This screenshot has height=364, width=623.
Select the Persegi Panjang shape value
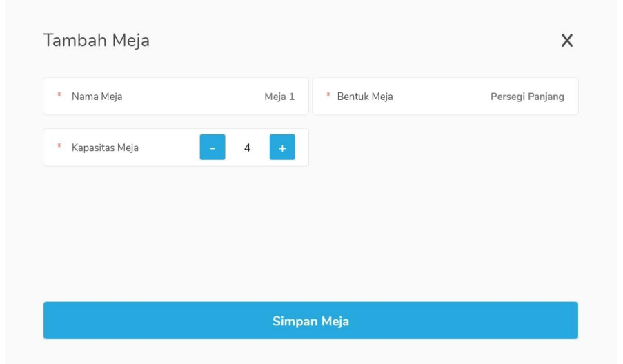coord(527,97)
